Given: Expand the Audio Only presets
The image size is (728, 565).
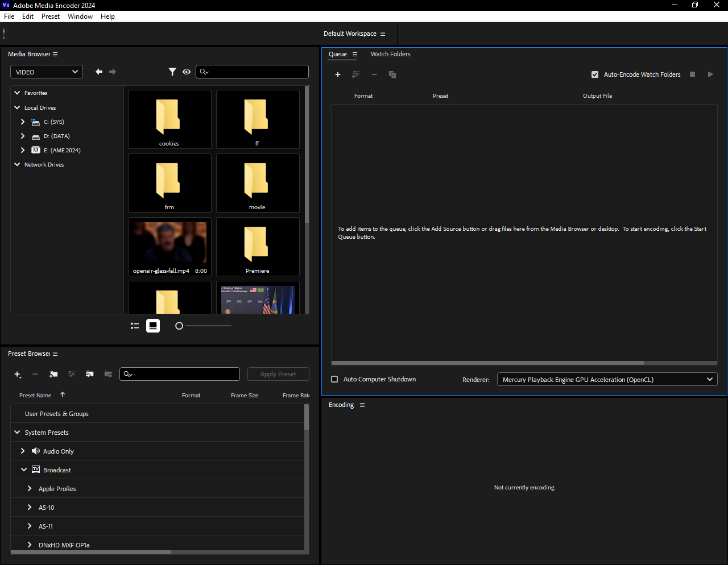Looking at the screenshot, I should pyautogui.click(x=23, y=451).
